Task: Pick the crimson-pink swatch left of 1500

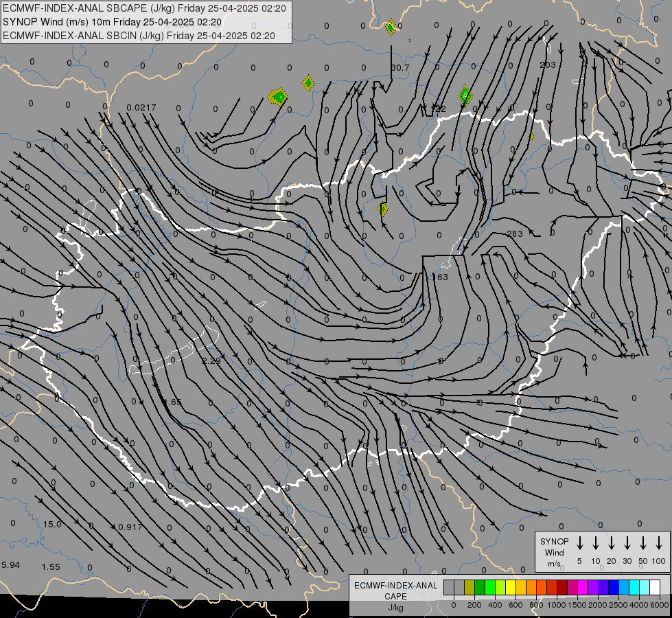Action: (x=573, y=588)
